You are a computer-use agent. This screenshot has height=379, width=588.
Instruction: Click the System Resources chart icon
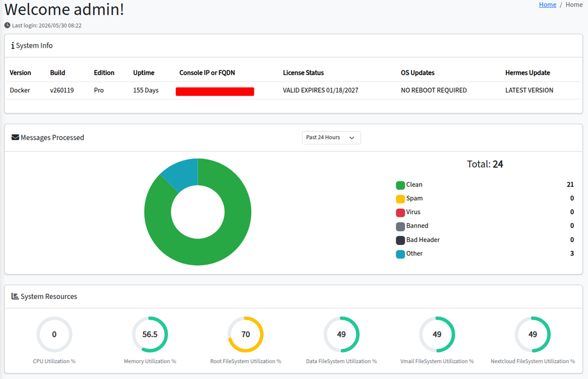click(x=15, y=296)
